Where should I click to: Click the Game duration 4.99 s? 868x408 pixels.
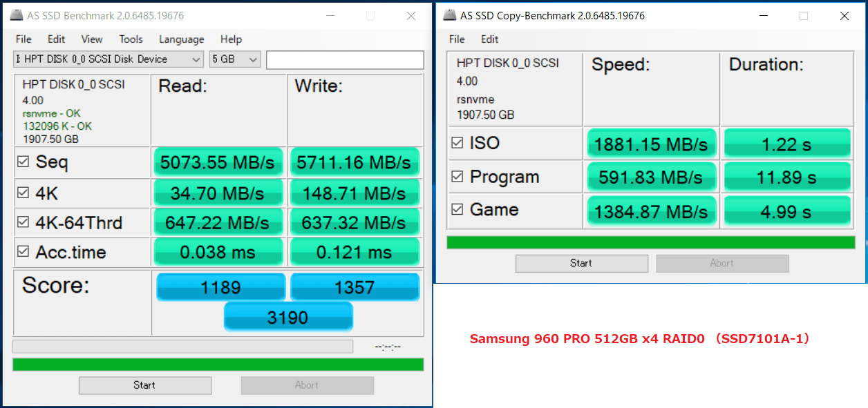(x=787, y=211)
